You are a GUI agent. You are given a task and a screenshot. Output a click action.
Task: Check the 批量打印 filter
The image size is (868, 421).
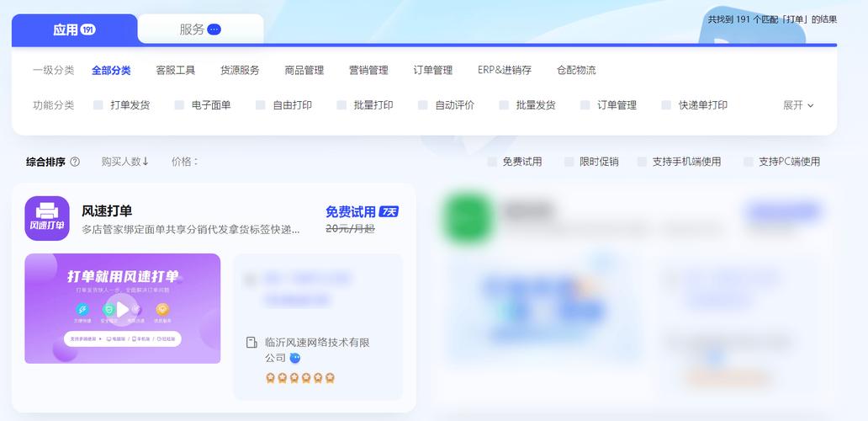click(341, 105)
